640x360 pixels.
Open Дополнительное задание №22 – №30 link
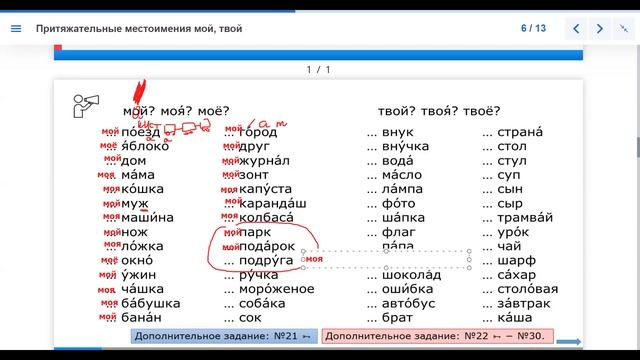pos(438,336)
